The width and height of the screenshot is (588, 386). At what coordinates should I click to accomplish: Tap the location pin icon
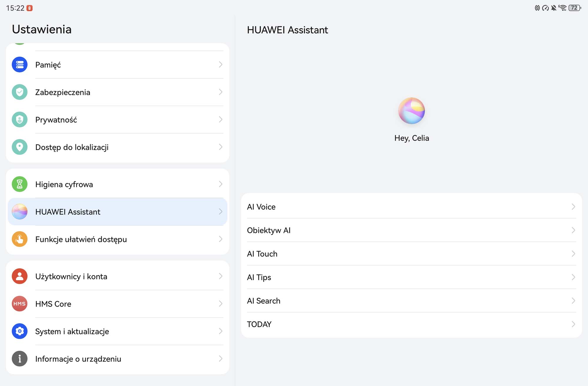coord(20,147)
